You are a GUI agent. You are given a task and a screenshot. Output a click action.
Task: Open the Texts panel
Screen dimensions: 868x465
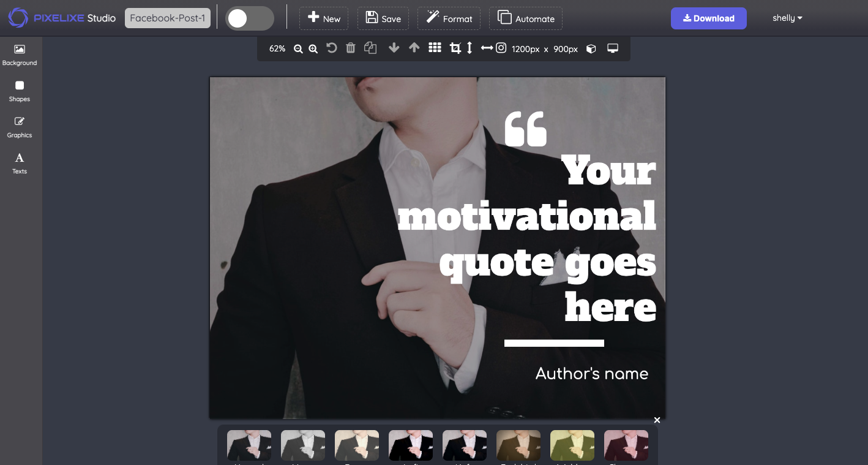(x=20, y=163)
